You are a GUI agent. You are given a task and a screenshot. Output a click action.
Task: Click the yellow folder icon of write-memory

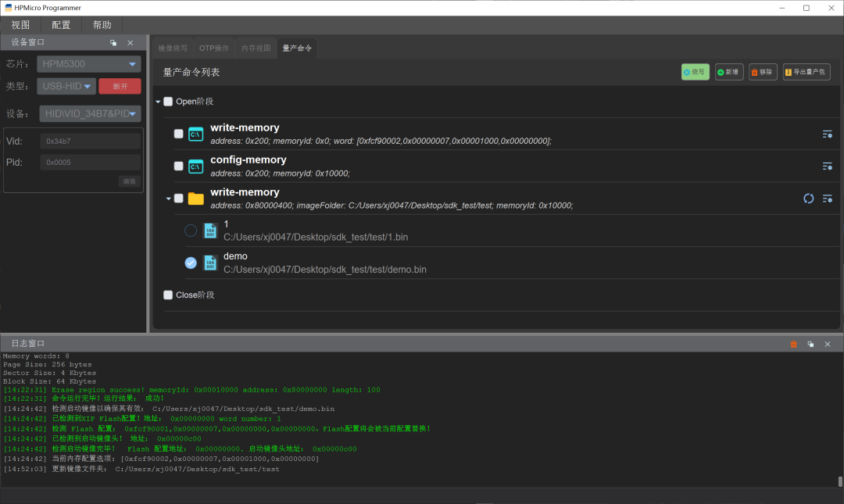(x=196, y=198)
